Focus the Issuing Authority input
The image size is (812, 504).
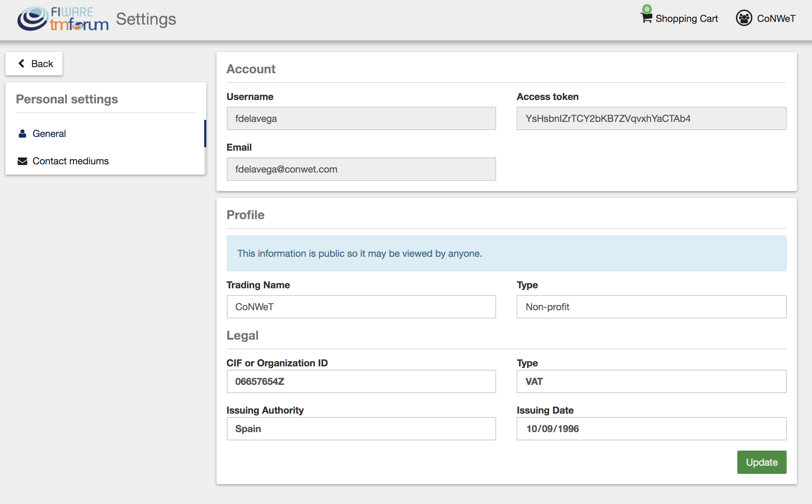tap(361, 429)
